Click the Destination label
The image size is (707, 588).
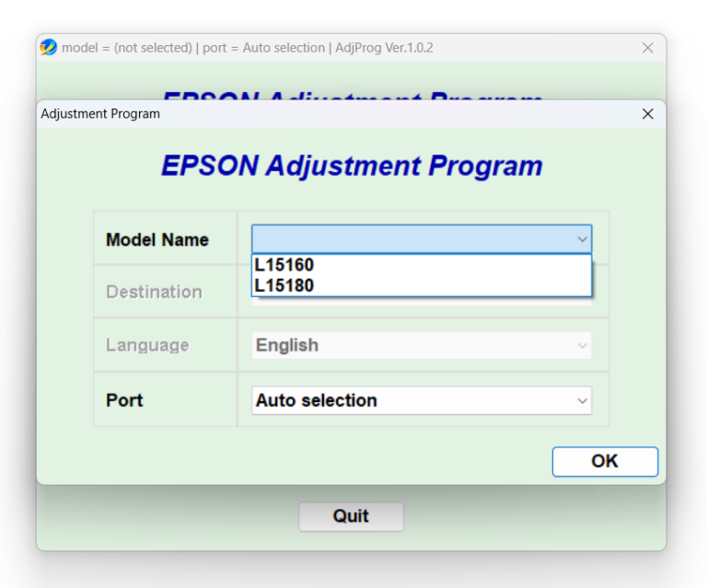click(x=154, y=292)
